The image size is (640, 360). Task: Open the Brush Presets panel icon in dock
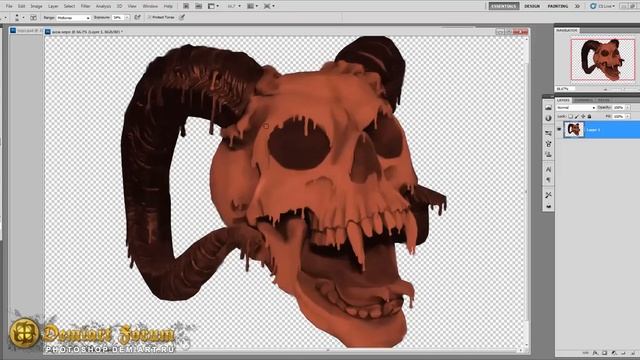coord(548,133)
